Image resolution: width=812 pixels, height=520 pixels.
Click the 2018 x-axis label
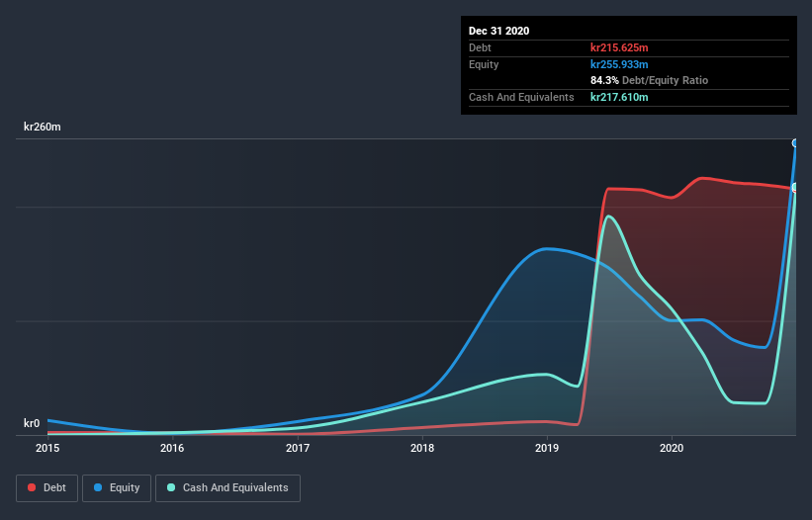tap(422, 448)
